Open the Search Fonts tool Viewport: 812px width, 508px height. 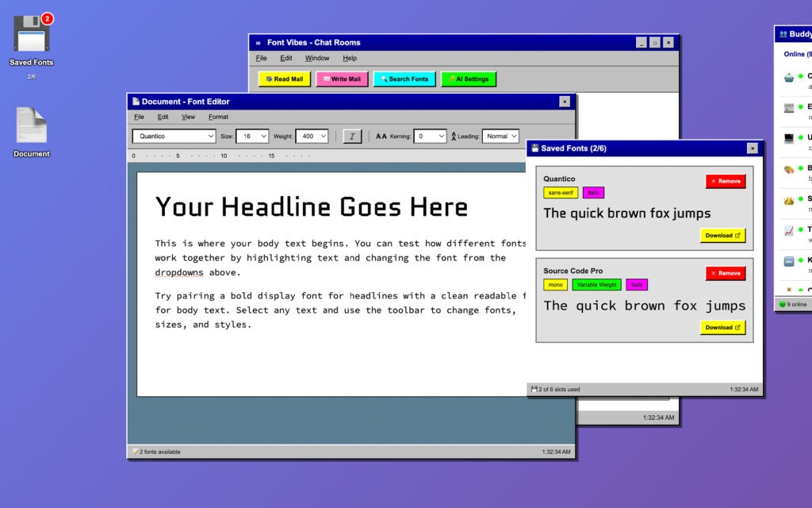pos(404,79)
